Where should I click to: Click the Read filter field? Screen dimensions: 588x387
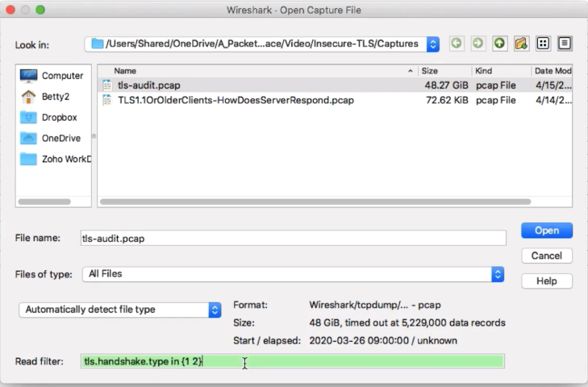(293, 361)
